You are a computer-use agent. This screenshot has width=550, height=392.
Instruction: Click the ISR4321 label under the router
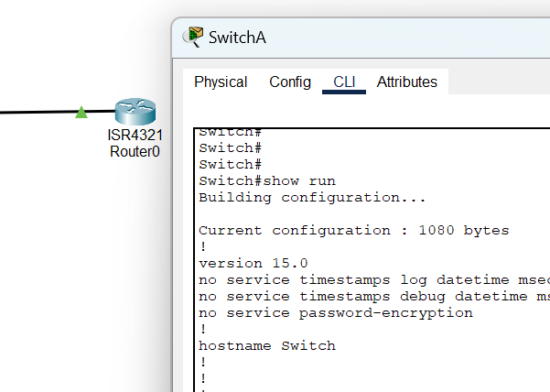(135, 135)
